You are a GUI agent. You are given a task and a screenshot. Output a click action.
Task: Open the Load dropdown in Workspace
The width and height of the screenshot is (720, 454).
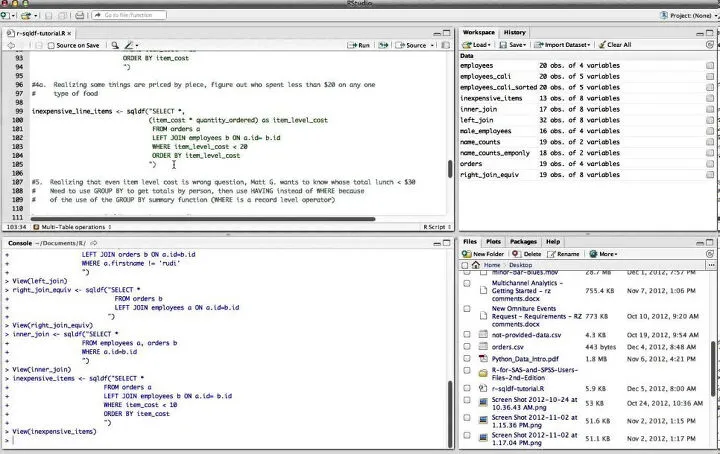pos(477,45)
